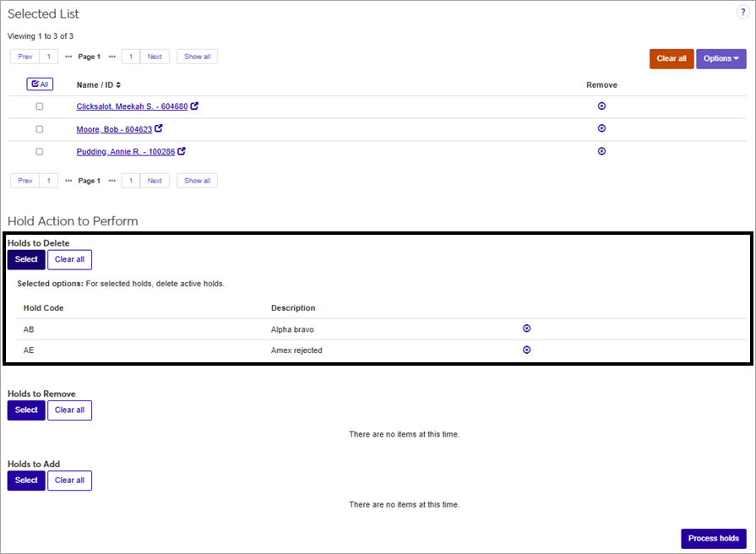This screenshot has width=756, height=554.
Task: Open the help question mark icon
Action: coord(742,12)
